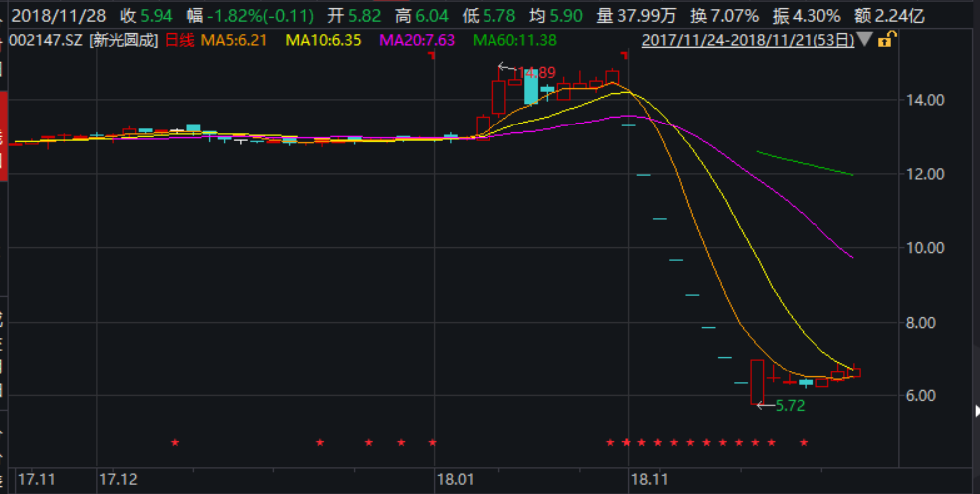This screenshot has height=494, width=980.
Task: Click the MA20:7.63 indicator label
Action: pos(417,41)
